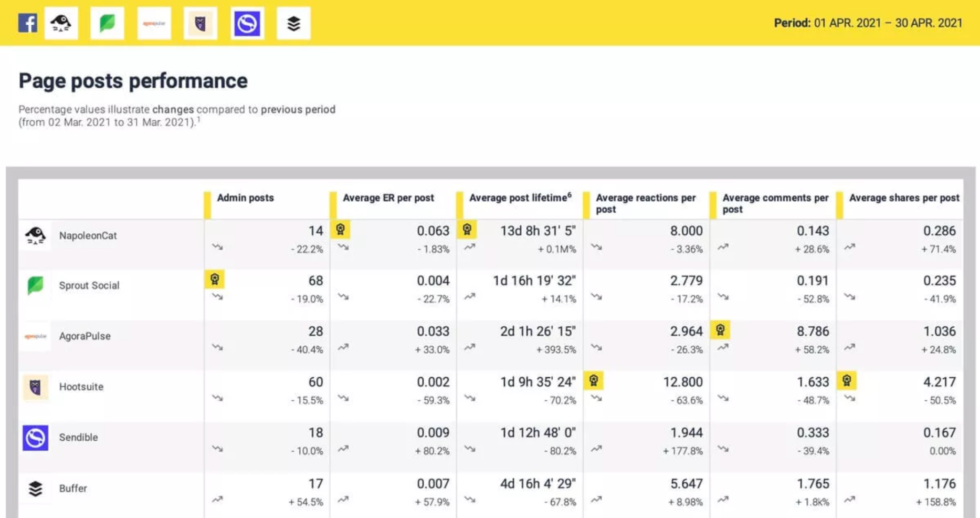Click Sendible average ER value 0.009
The width and height of the screenshot is (980, 518).
[433, 433]
